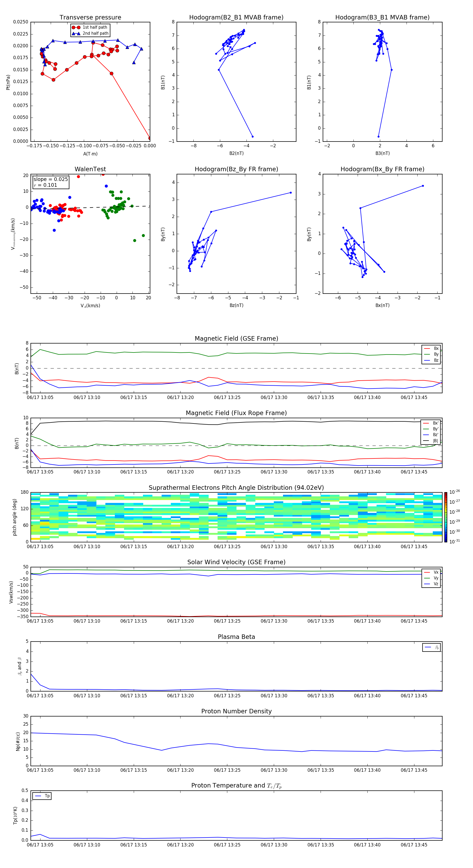
Task: Click the "WalenTest" plot title
Action: 90,169
